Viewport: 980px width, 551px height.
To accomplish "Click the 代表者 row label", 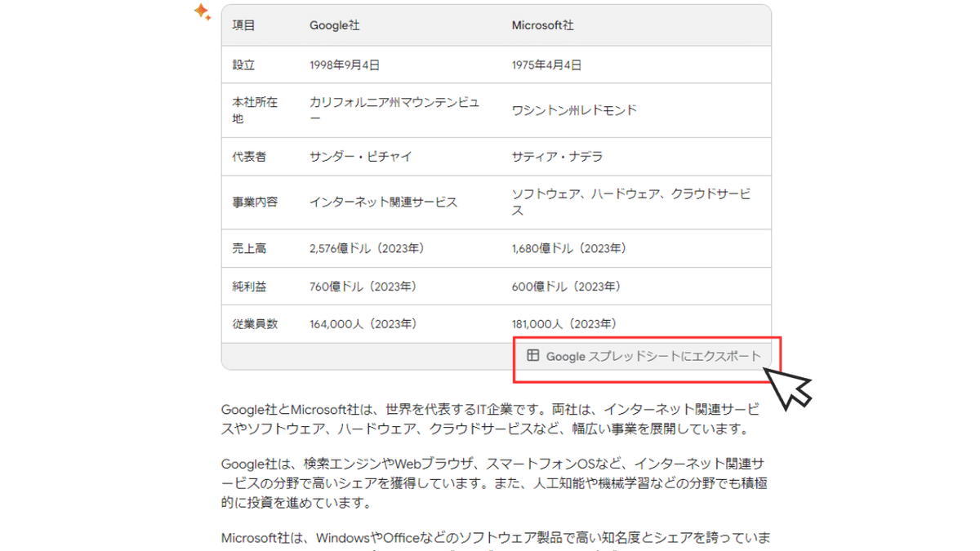I will [250, 156].
